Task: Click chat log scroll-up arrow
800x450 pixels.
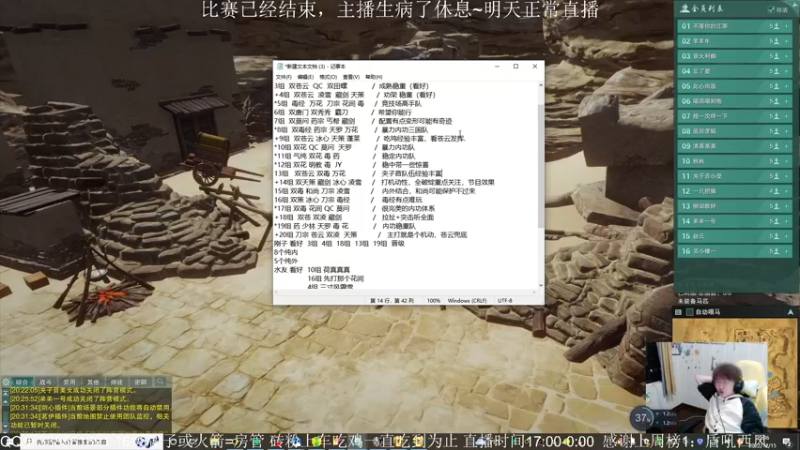Action: 6,402
